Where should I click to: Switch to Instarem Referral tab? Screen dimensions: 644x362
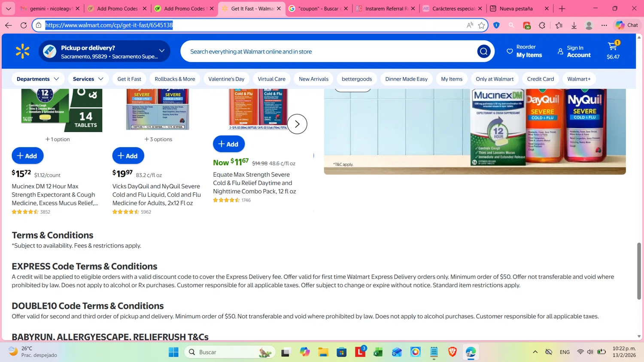(x=385, y=9)
